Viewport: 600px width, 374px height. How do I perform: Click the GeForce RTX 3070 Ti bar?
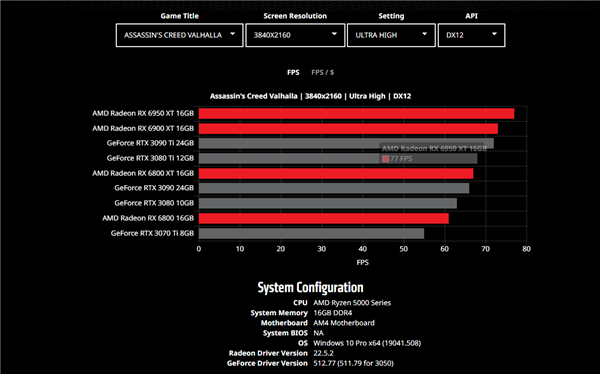(311, 234)
